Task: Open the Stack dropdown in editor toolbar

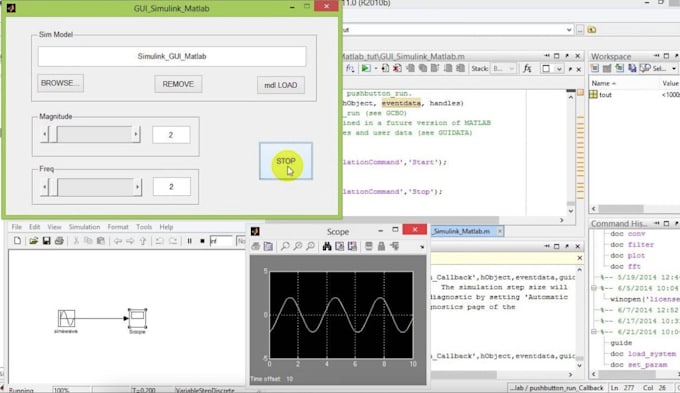Action: pyautogui.click(x=503, y=69)
